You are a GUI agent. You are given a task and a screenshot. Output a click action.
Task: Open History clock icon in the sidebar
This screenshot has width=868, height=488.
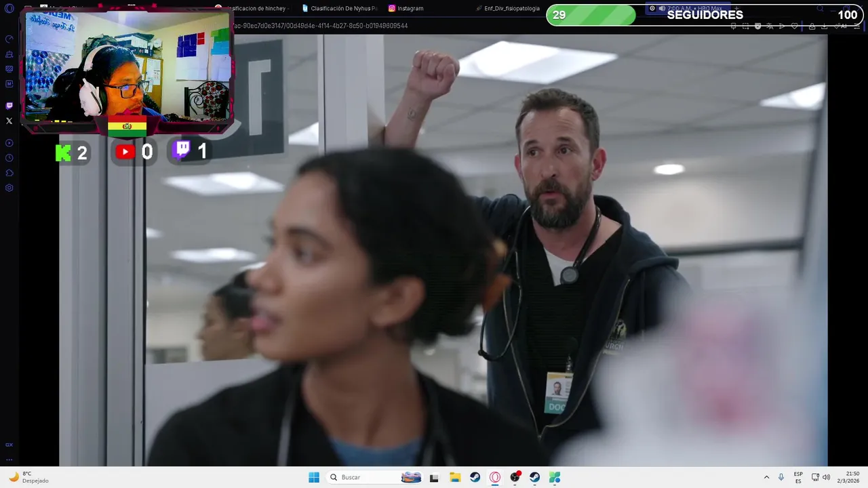click(9, 158)
